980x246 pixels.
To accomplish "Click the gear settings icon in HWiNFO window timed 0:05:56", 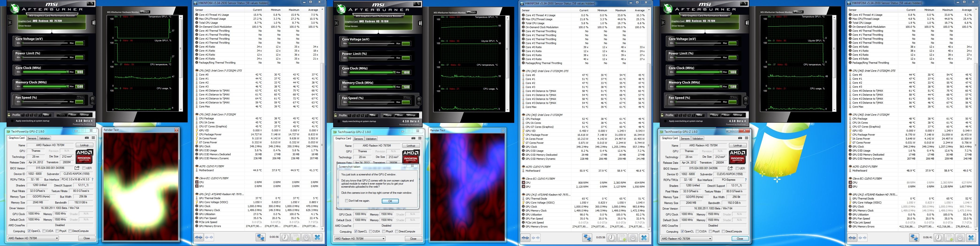I will tap(633, 238).
